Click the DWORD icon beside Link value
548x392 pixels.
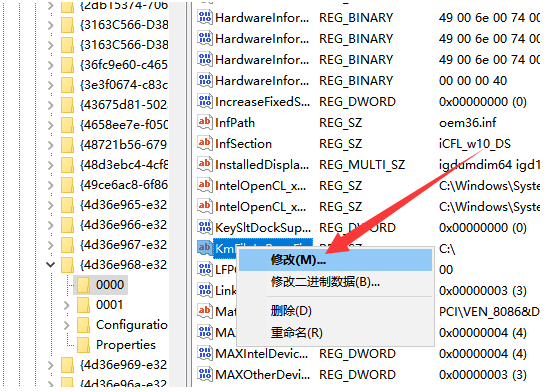click(204, 290)
